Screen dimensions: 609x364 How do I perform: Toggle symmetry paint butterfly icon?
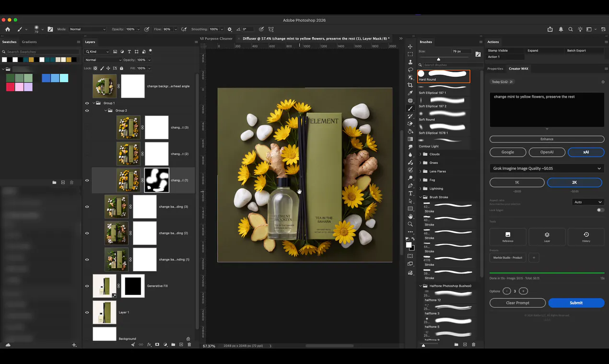[x=271, y=29]
